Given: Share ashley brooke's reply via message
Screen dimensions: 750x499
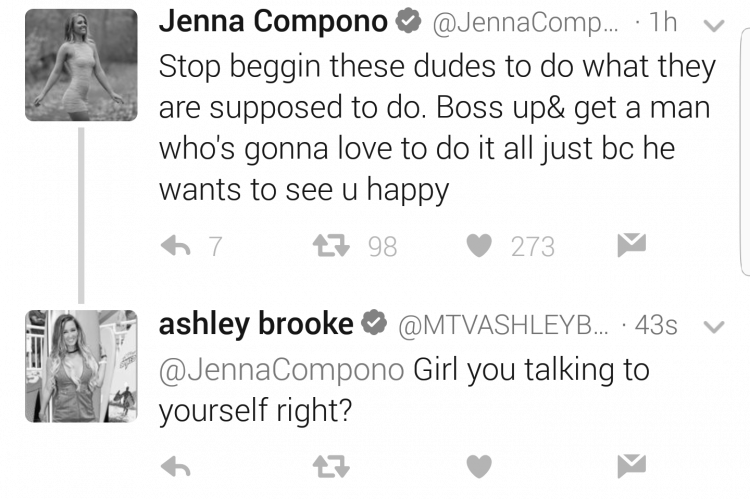Looking at the screenshot, I should click(x=632, y=466).
